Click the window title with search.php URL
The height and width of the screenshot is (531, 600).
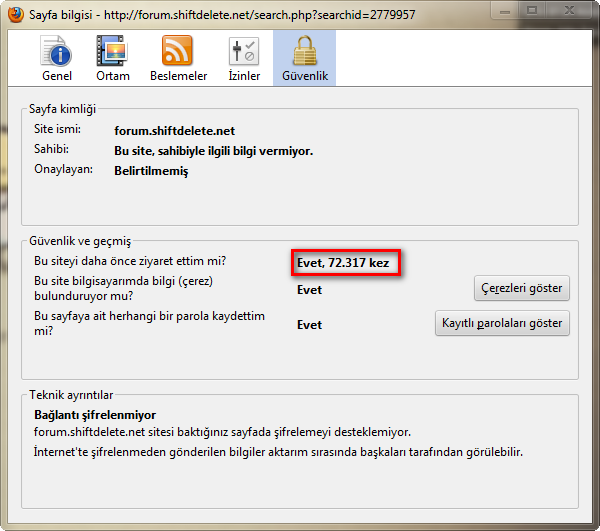click(222, 15)
